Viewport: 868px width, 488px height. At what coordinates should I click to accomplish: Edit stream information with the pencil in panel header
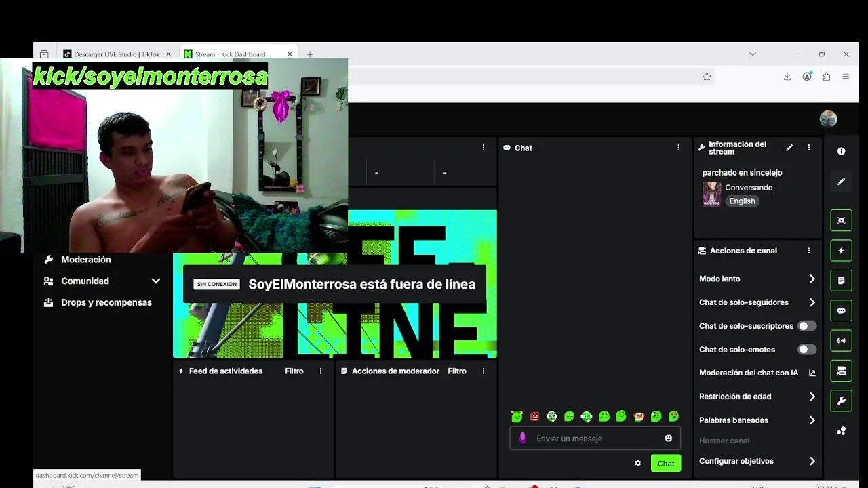click(x=789, y=148)
